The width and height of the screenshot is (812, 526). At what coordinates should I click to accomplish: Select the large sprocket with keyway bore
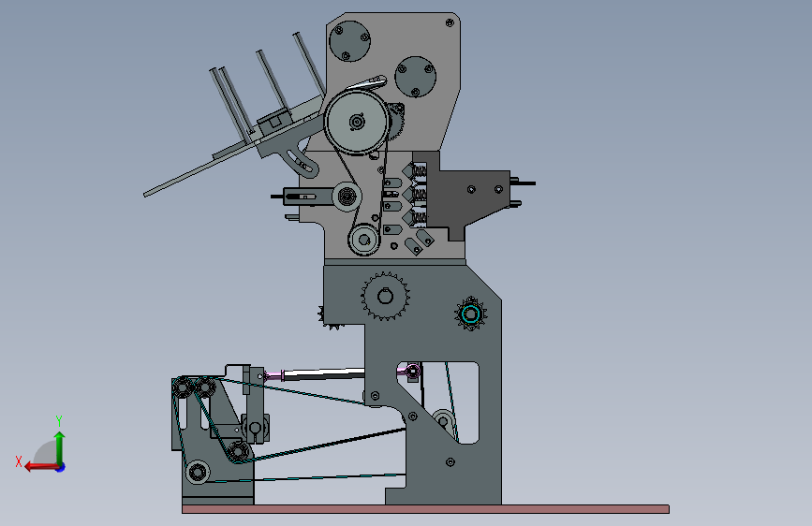tap(385, 296)
